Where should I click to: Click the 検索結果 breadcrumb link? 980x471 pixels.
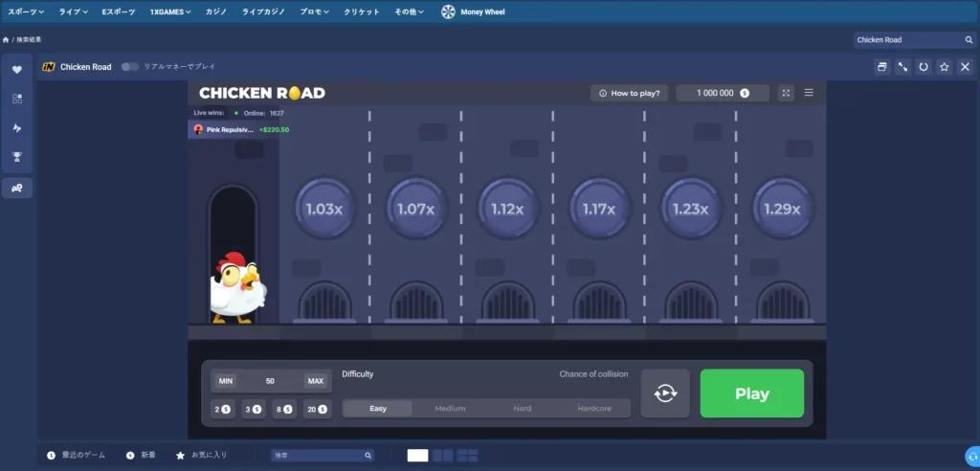(x=29, y=39)
